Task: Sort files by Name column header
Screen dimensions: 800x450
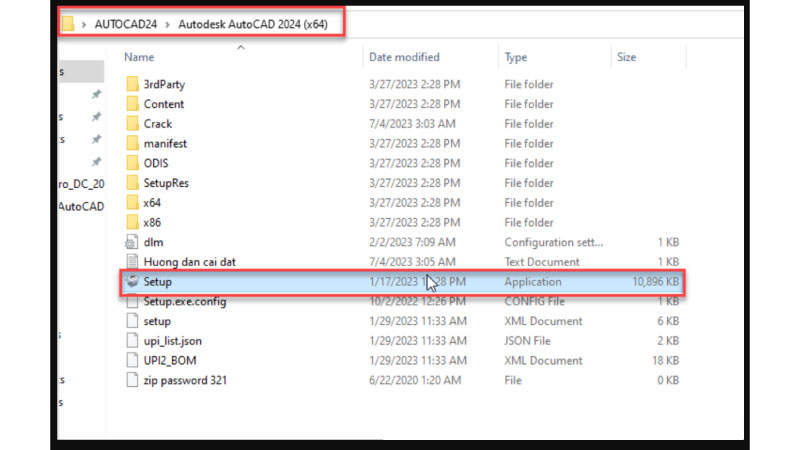Action: point(139,57)
